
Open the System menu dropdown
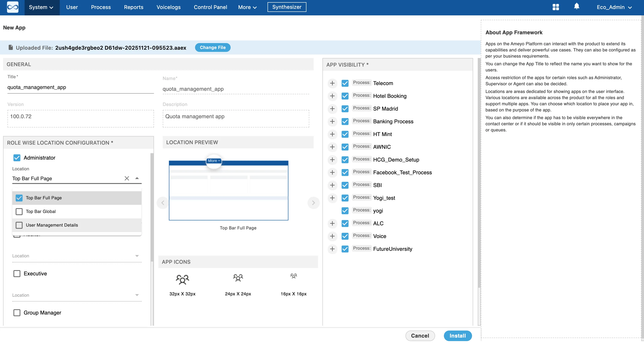(42, 7)
